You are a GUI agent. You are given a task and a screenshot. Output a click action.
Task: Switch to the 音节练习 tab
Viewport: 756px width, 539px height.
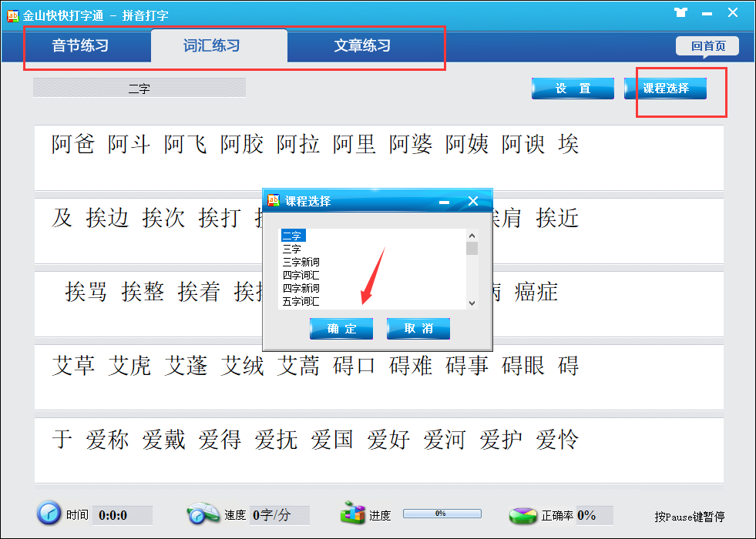pos(80,45)
